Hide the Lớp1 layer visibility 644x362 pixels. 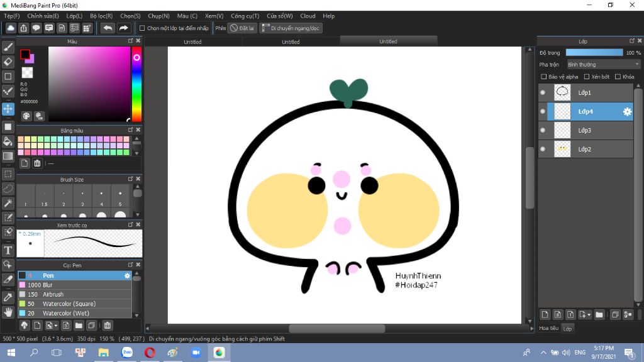point(543,93)
